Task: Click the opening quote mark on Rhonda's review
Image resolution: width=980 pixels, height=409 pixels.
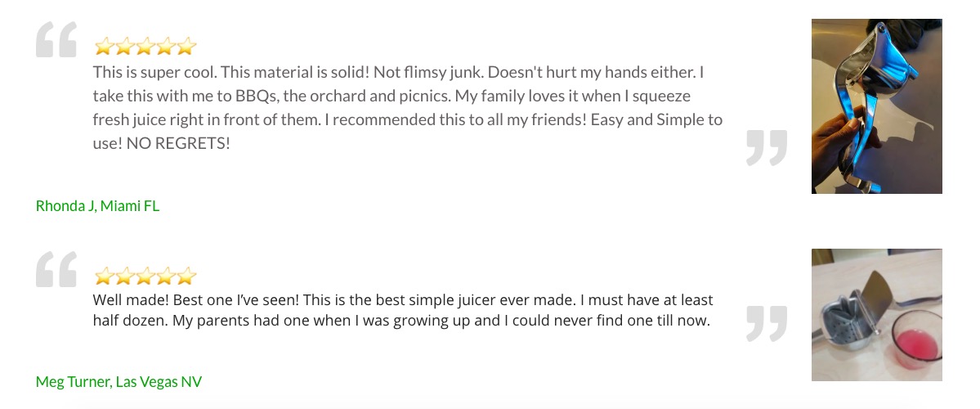Action: 56,39
